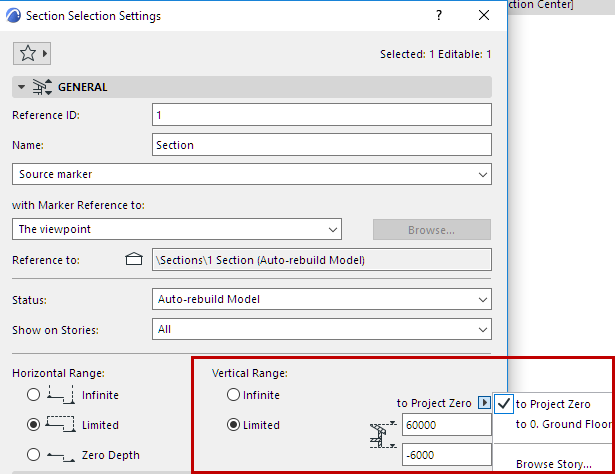Image resolution: width=615 pixels, height=474 pixels.
Task: Select Infinite vertical range radio button
Action: [x=234, y=395]
